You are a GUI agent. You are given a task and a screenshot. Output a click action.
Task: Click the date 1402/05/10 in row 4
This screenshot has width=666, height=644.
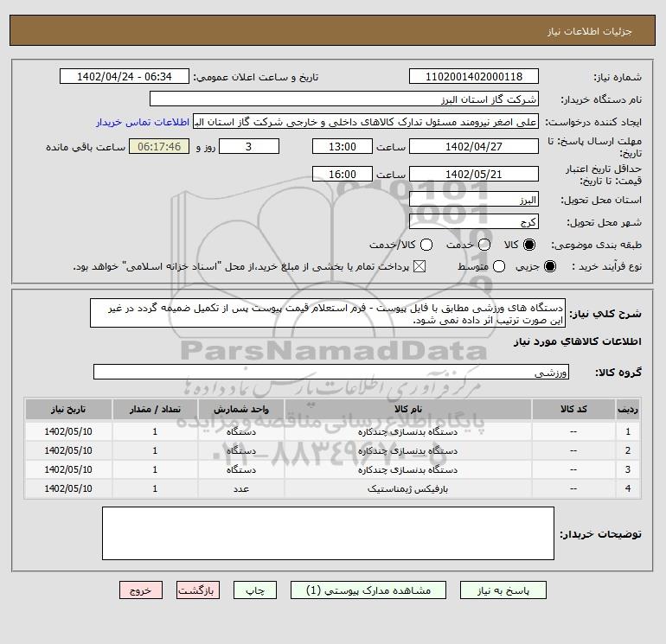(x=68, y=489)
